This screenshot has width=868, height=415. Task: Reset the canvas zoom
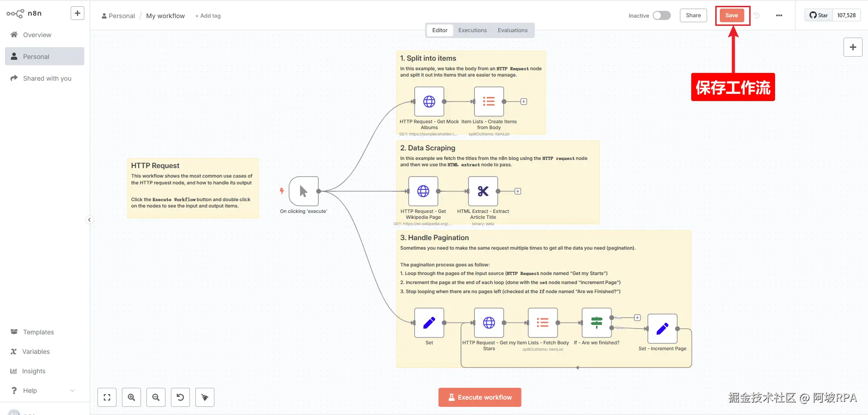tap(180, 397)
